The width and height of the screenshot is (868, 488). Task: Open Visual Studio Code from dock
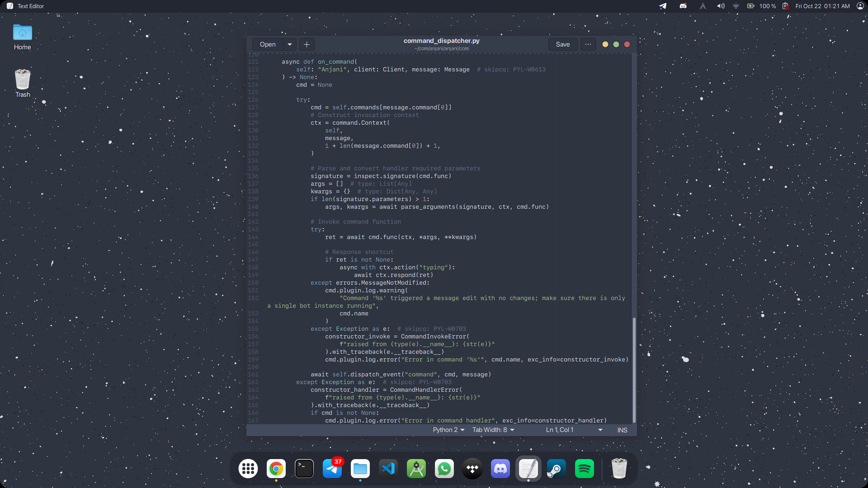pyautogui.click(x=388, y=469)
